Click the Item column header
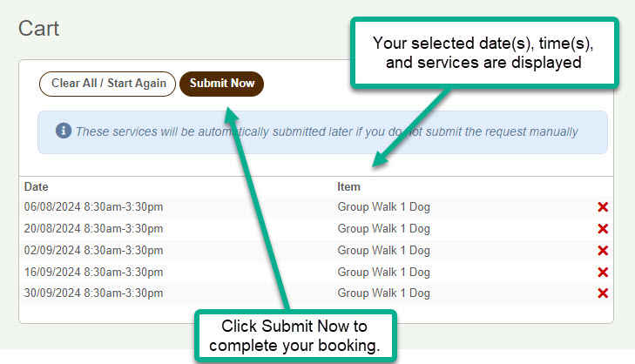 tap(348, 186)
